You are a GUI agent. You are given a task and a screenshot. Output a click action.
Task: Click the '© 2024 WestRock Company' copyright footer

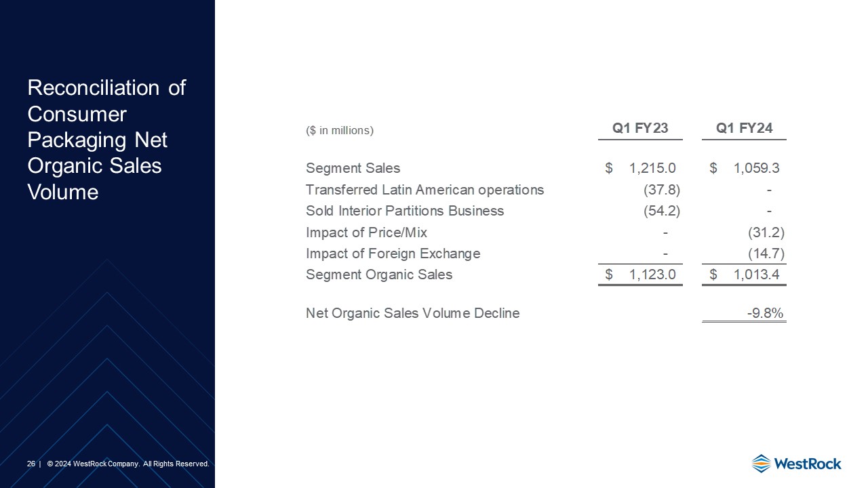tap(127, 464)
